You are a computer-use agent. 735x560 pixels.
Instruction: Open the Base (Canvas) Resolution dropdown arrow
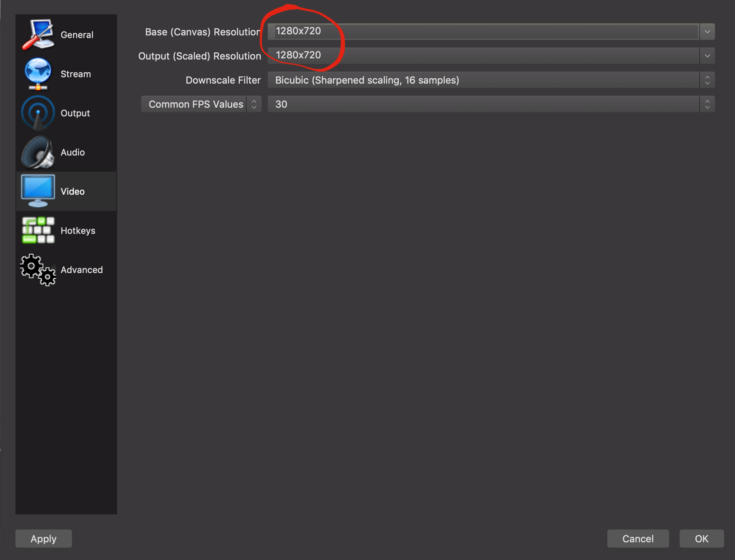point(707,32)
